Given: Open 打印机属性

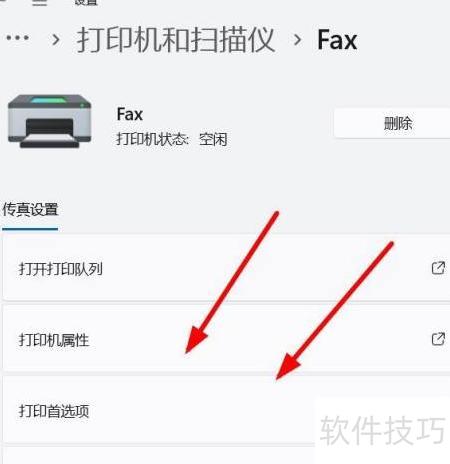Looking at the screenshot, I should click(226, 338).
